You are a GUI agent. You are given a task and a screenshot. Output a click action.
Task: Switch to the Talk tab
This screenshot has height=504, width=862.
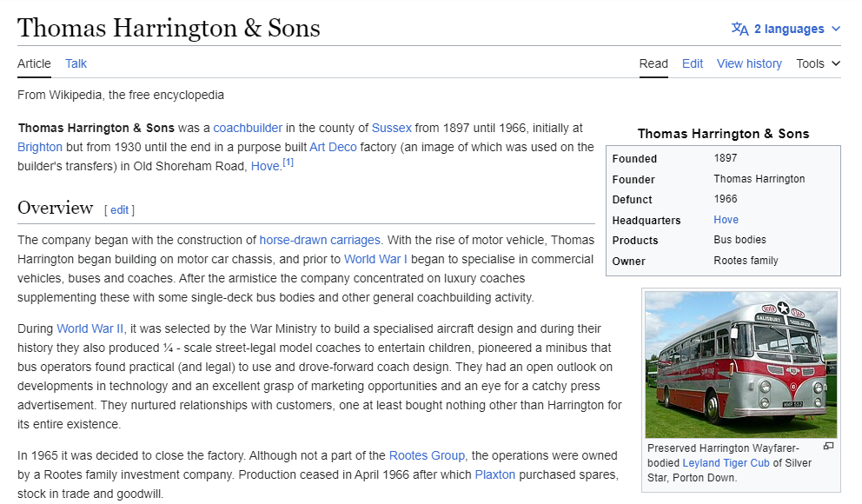[x=76, y=63]
